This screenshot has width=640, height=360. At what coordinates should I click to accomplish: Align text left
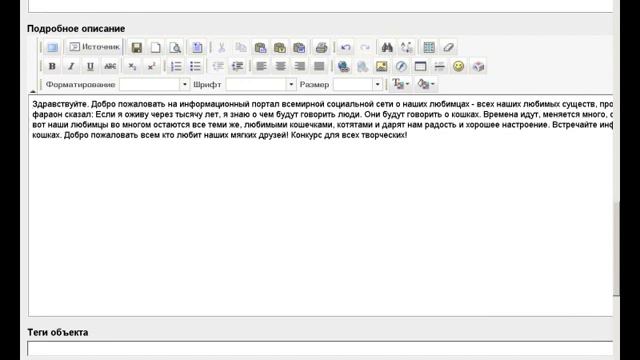261,66
